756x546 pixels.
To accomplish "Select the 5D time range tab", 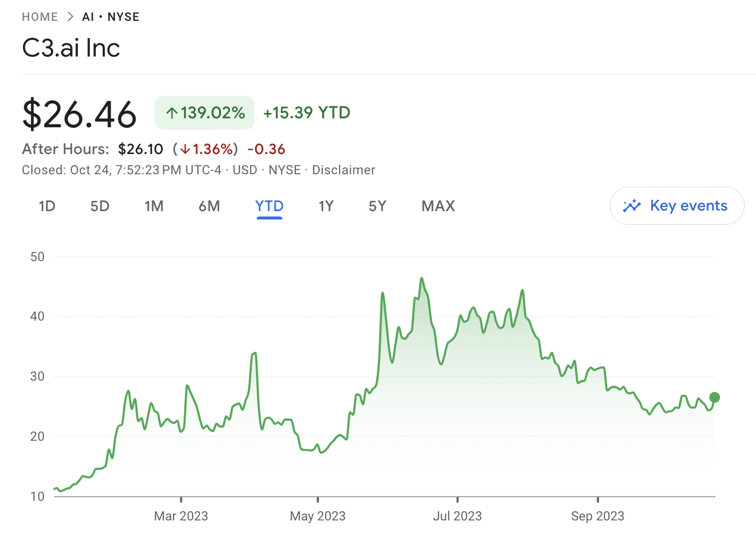I will pos(100,206).
